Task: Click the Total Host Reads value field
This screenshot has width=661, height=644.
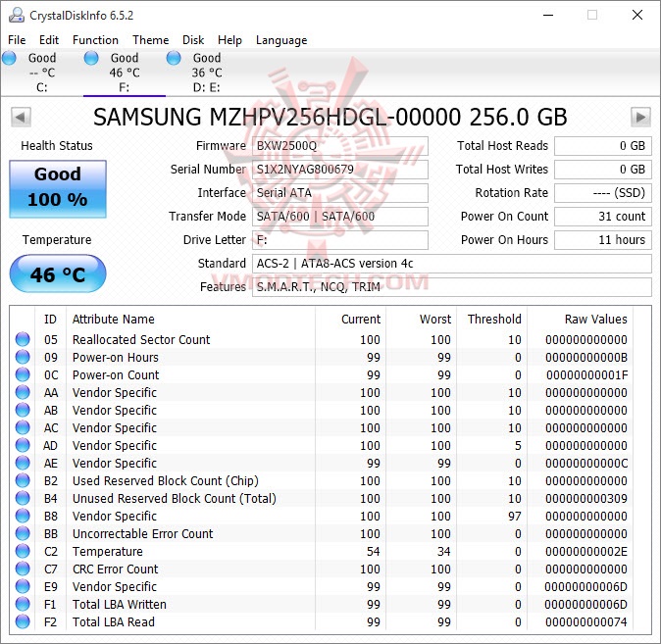Action: click(x=603, y=146)
